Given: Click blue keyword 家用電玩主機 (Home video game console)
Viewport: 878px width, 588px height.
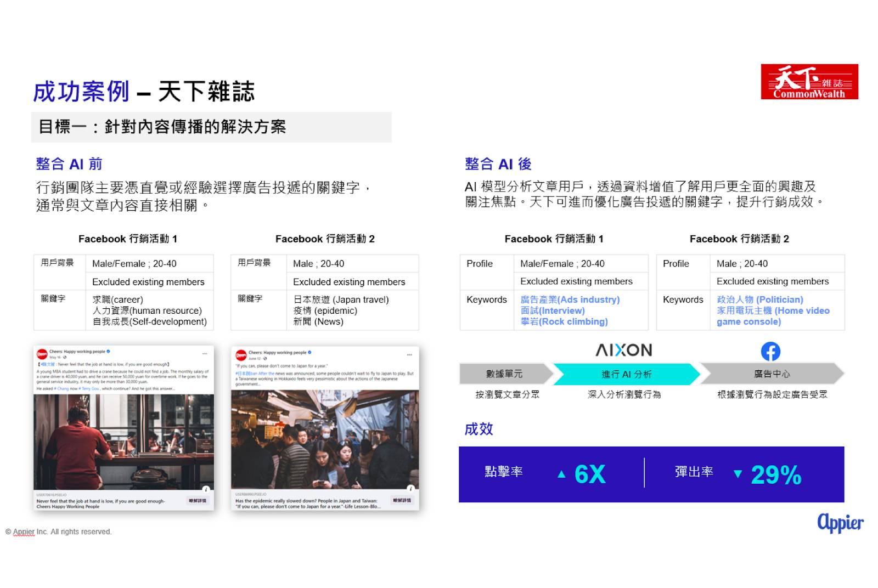Looking at the screenshot, I should [x=773, y=316].
